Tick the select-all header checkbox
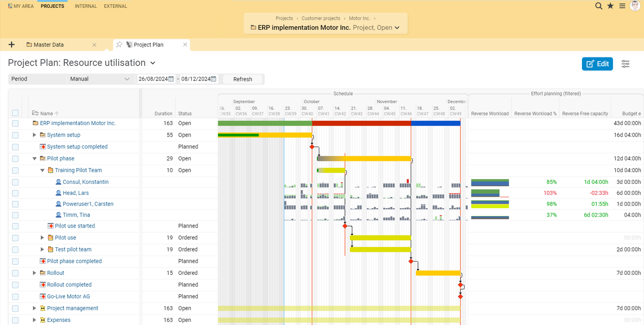Screen dimensions: 644x325 click(x=16, y=113)
